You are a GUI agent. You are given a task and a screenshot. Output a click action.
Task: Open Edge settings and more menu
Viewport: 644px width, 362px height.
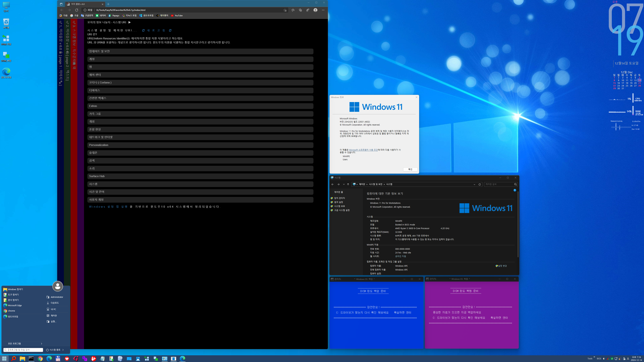(x=323, y=10)
